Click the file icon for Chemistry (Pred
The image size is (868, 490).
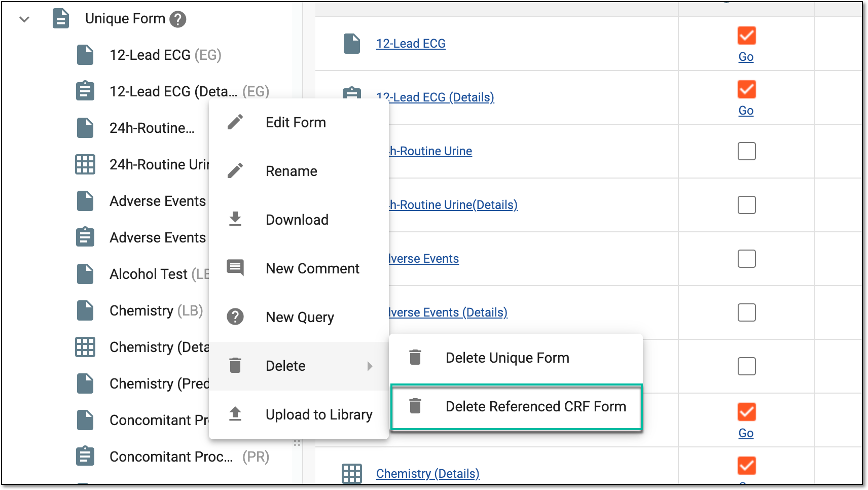tap(85, 383)
